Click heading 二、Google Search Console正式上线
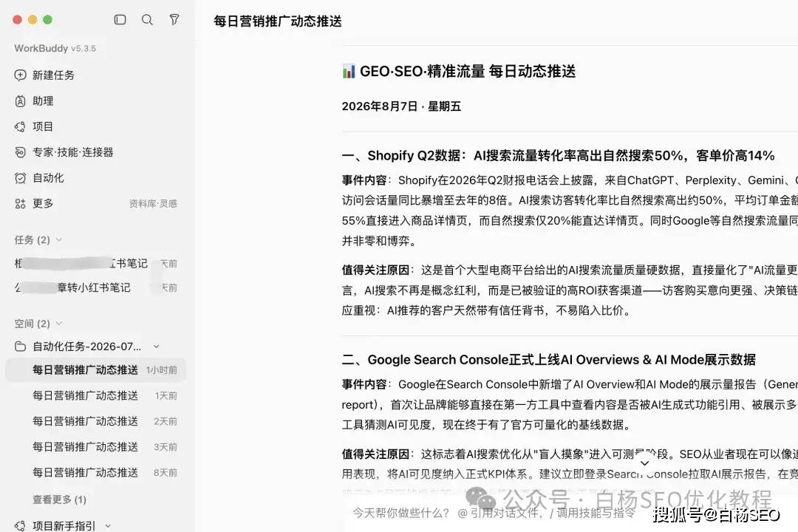This screenshot has width=798, height=532. point(548,360)
